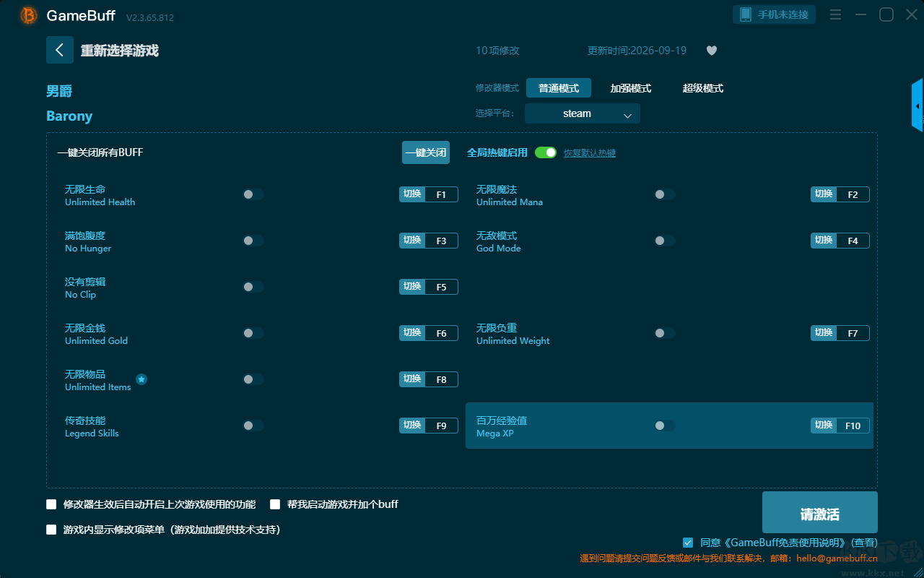Viewport: 924px width, 578px height.
Task: Click the 男爵 game name
Action: pos(59,91)
